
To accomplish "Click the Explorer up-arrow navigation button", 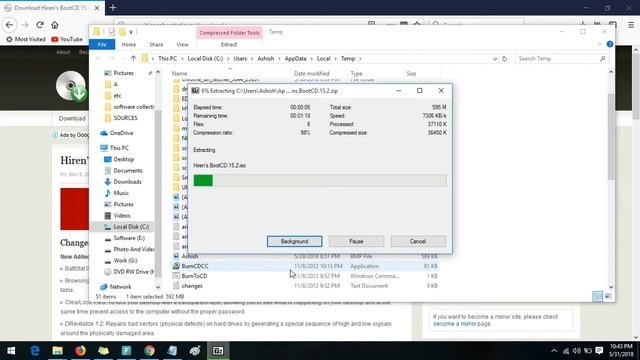I will point(133,59).
